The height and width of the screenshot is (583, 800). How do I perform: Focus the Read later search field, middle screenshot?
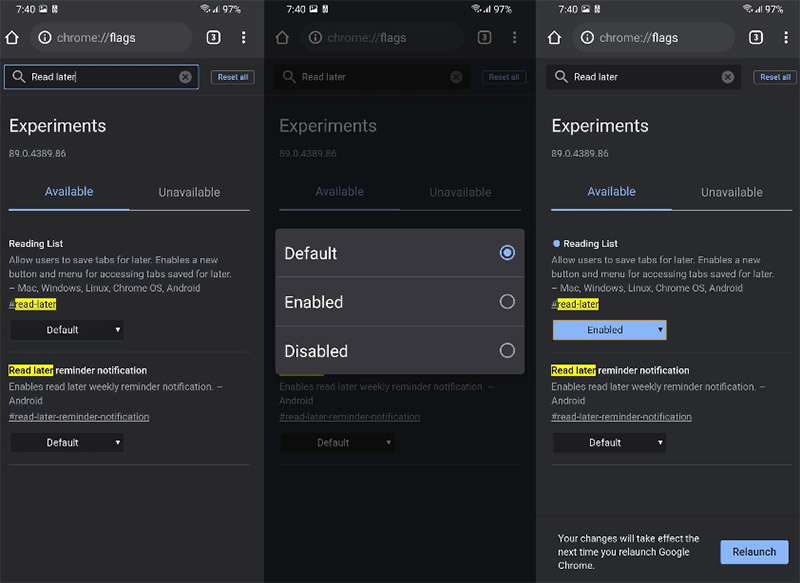point(372,77)
